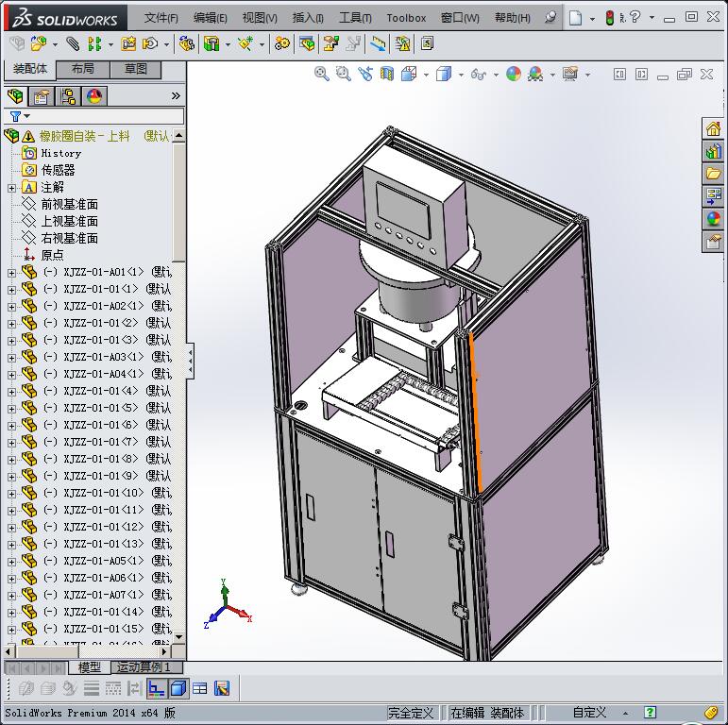Click the orange highlighted edge on frame
728x725 pixels.
click(x=476, y=413)
